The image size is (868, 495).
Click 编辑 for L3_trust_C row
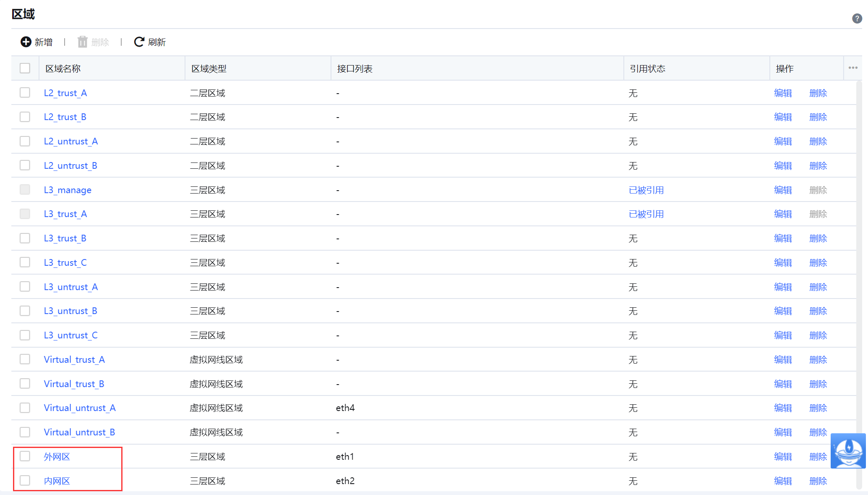(783, 262)
